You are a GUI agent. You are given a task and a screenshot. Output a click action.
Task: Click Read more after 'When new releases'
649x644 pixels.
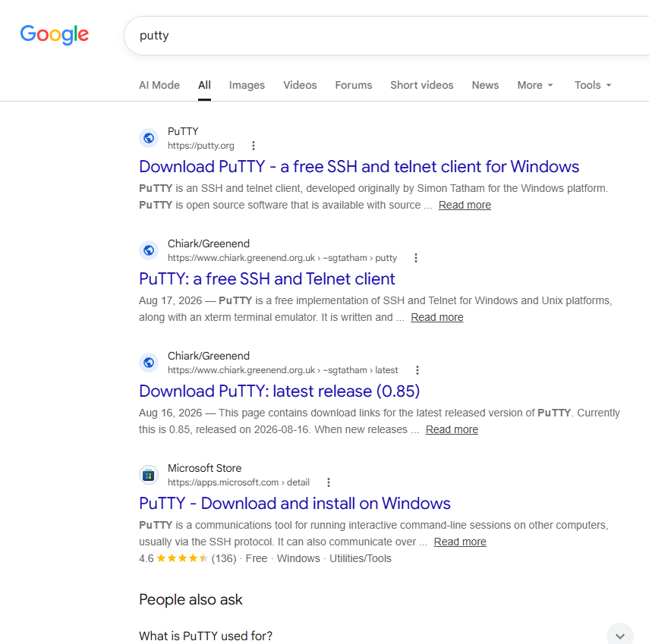[x=452, y=430]
